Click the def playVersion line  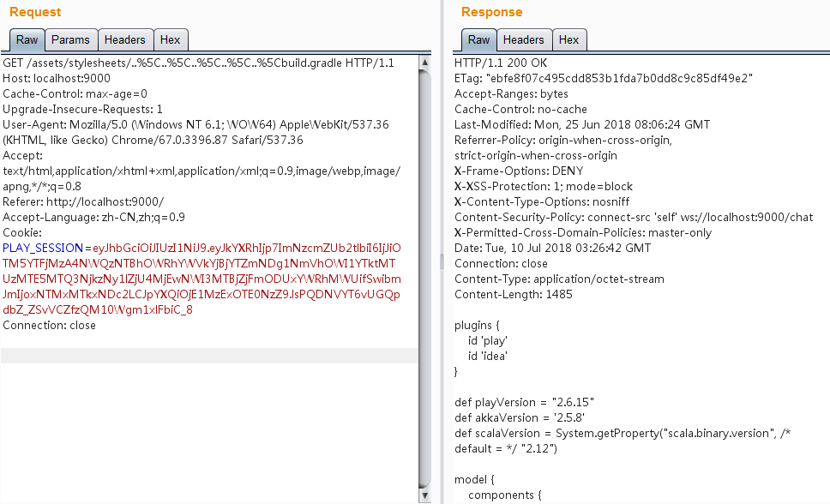pos(524,402)
